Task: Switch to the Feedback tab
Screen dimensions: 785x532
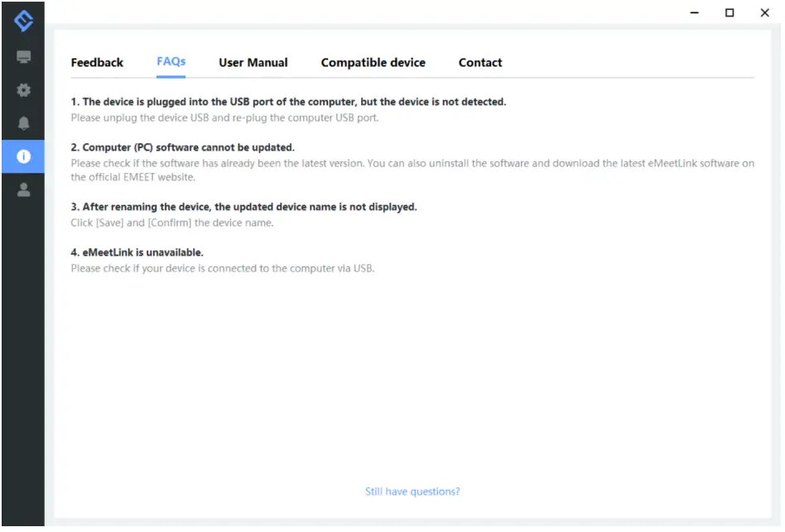Action: [x=97, y=63]
